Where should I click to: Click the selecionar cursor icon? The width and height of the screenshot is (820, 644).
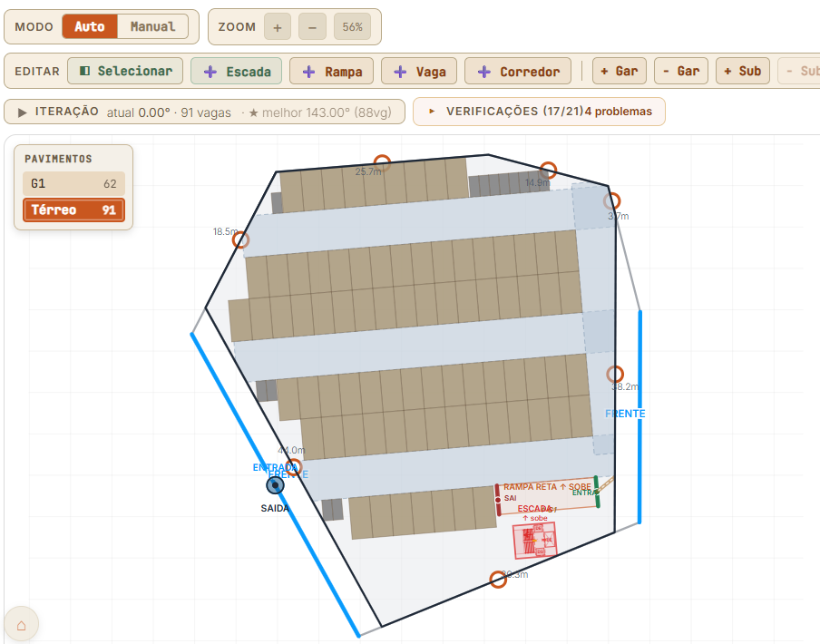84,71
